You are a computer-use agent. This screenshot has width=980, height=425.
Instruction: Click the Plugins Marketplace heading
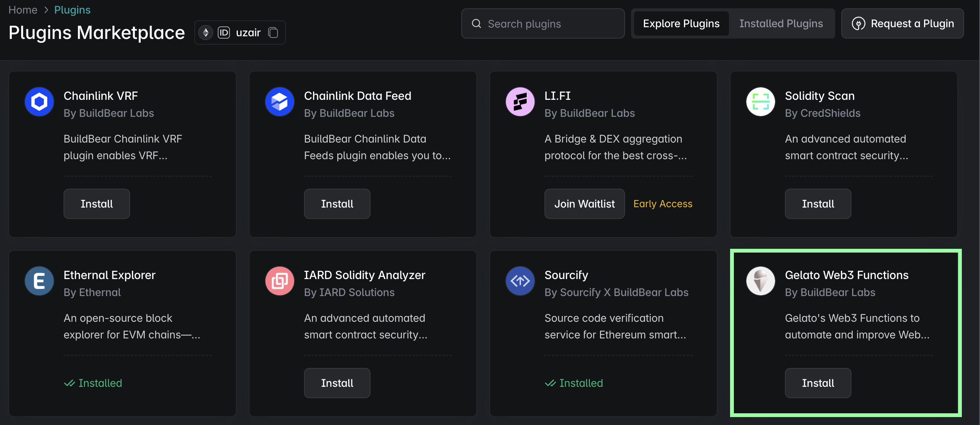pyautogui.click(x=97, y=33)
